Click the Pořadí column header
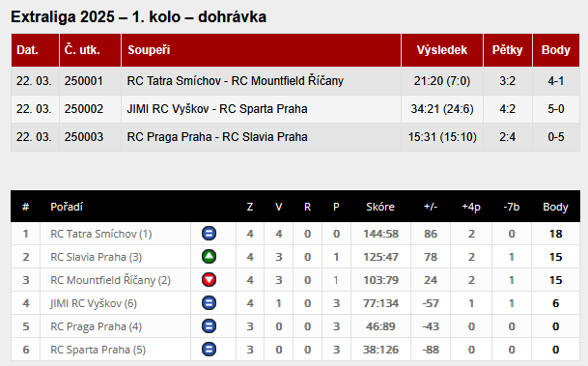Viewport: 588px width, 366px height. (67, 207)
